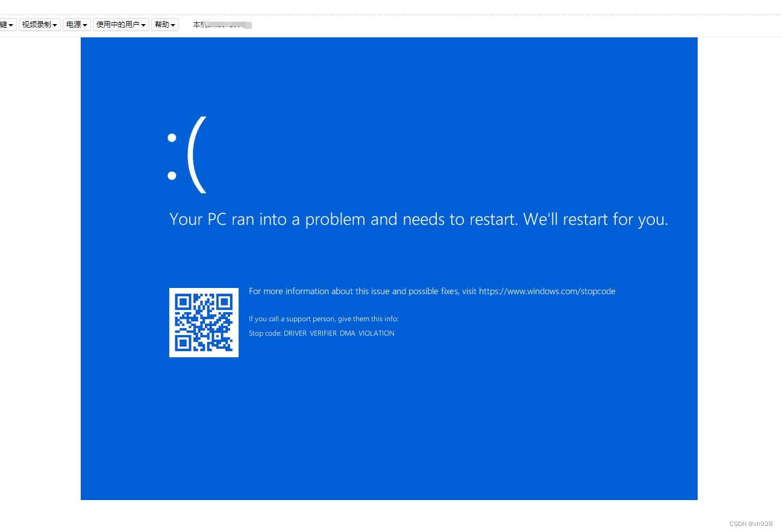Image resolution: width=782 pixels, height=532 pixels.
Task: Click the 'If you call a support person' text
Action: click(x=324, y=319)
